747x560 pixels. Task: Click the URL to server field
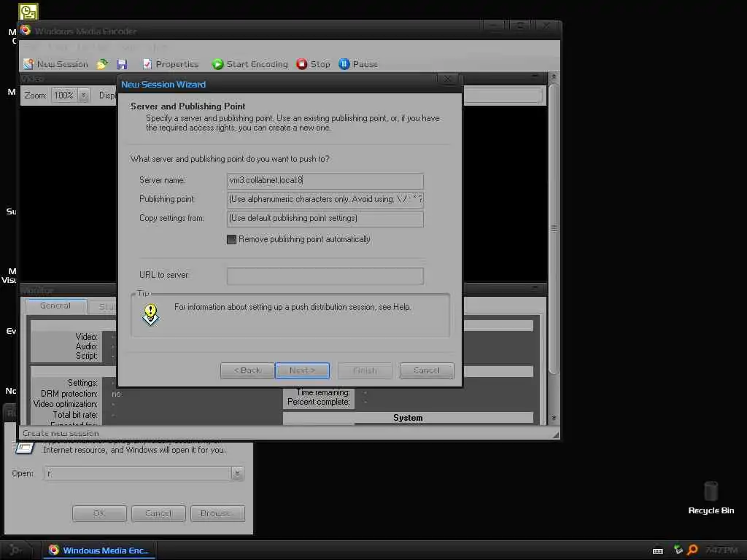(325, 276)
